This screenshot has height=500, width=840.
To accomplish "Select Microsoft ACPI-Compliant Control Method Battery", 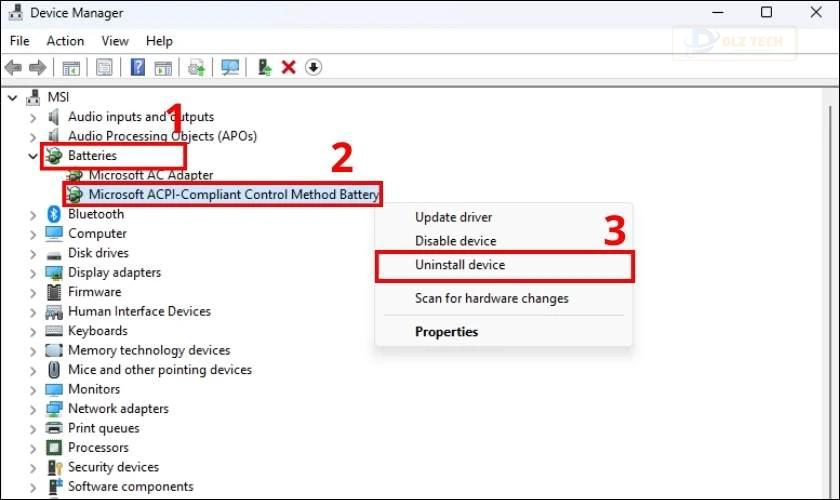I will pyautogui.click(x=234, y=194).
